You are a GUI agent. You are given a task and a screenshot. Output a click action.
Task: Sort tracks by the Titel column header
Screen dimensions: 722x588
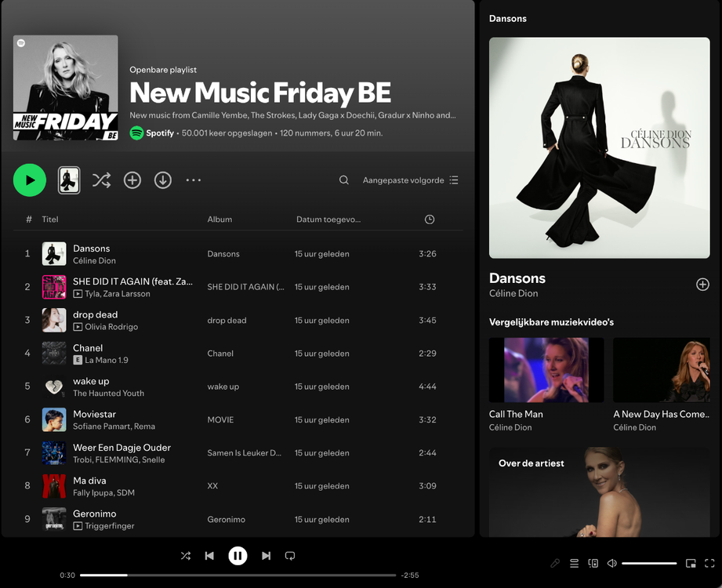coord(50,220)
